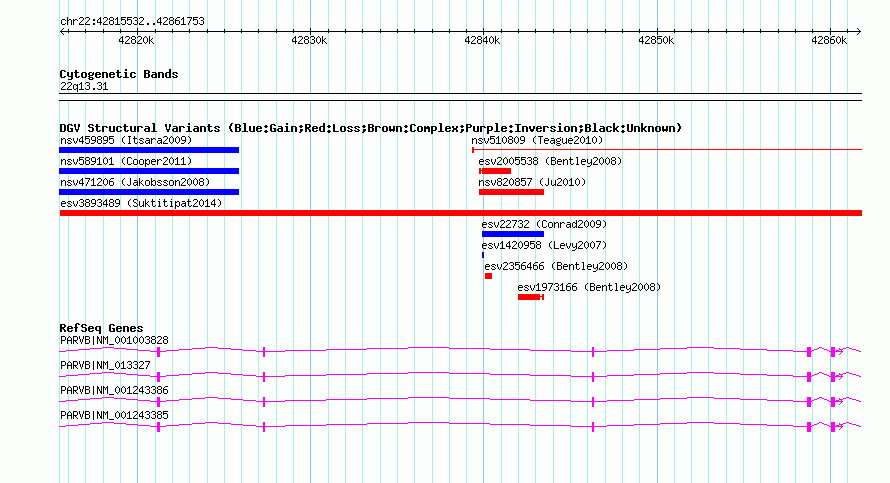This screenshot has width=890, height=483.
Task: Click the esv1420958 (Levy2007) label
Action: point(544,245)
